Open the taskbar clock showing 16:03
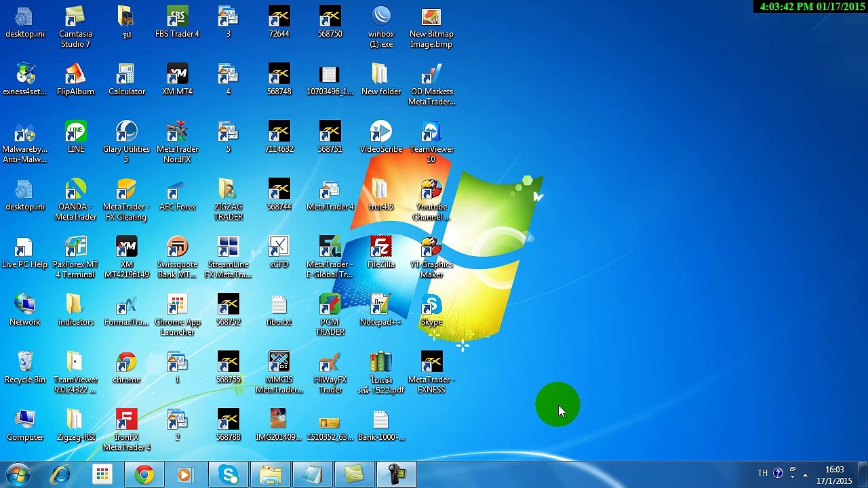This screenshot has height=488, width=868. tap(834, 474)
